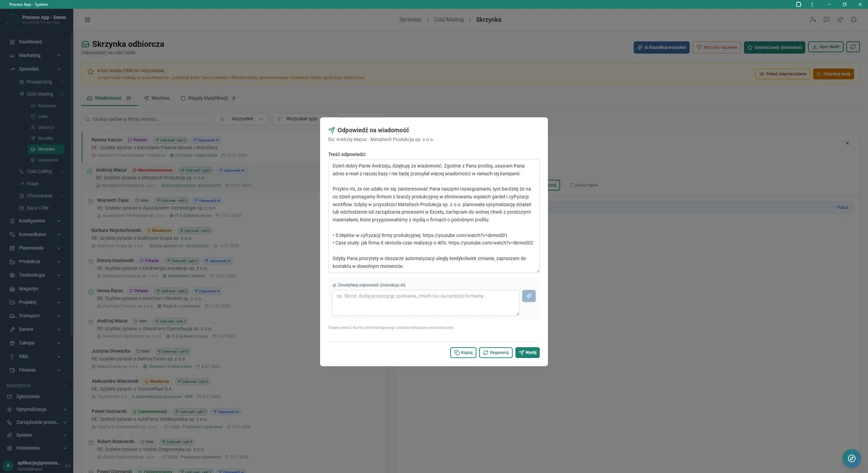Open the floating help compass button
The image size is (868, 473).
point(852,458)
